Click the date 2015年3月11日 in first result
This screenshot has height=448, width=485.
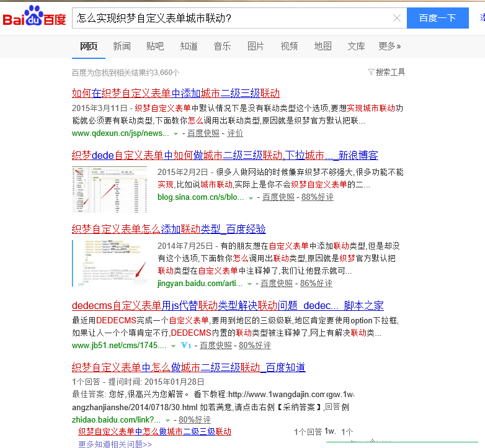coord(100,109)
